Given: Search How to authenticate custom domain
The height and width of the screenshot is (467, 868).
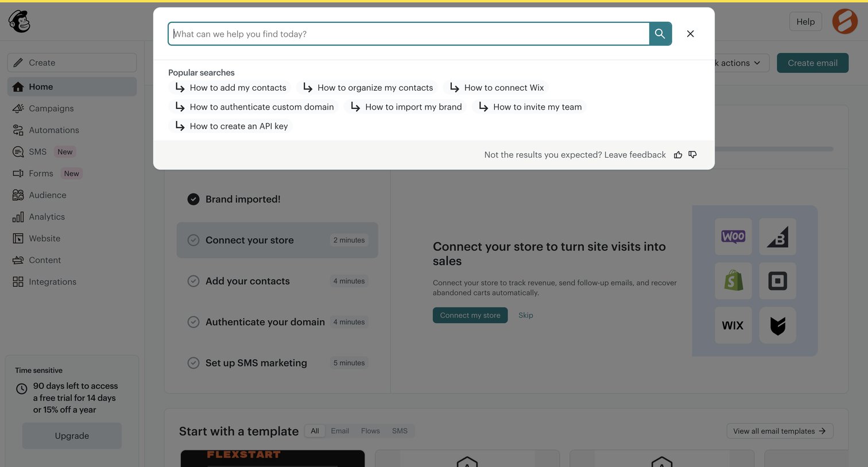Looking at the screenshot, I should click(254, 107).
